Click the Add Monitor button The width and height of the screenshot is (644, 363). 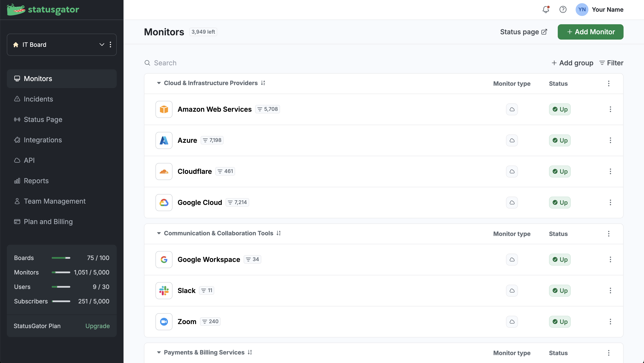tap(590, 32)
